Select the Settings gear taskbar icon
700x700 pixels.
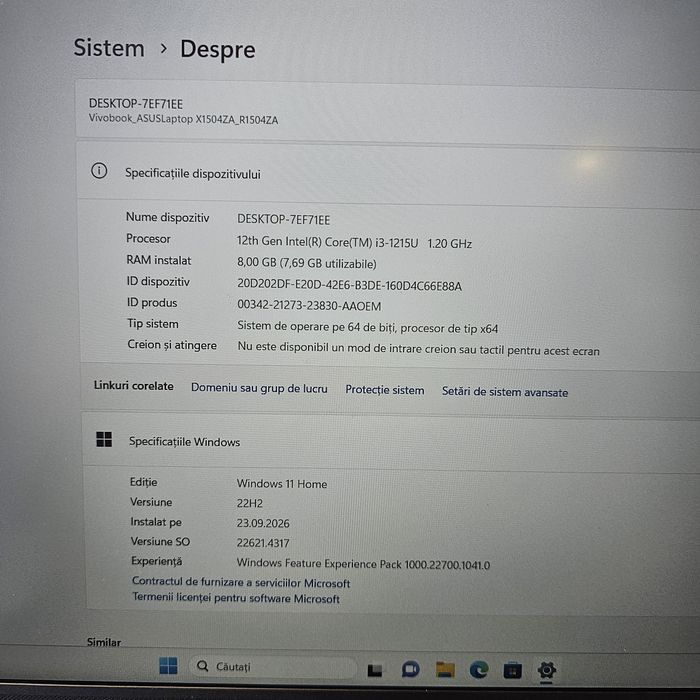tap(546, 670)
